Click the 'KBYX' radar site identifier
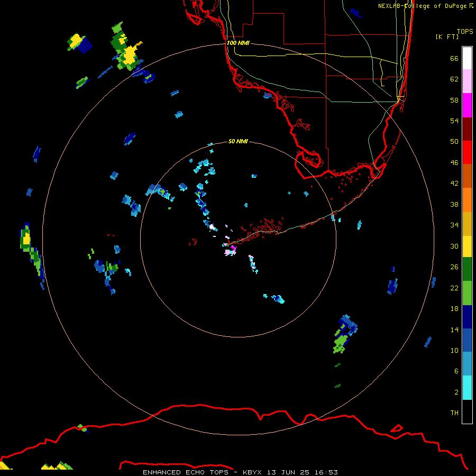The image size is (476, 476). [x=252, y=472]
